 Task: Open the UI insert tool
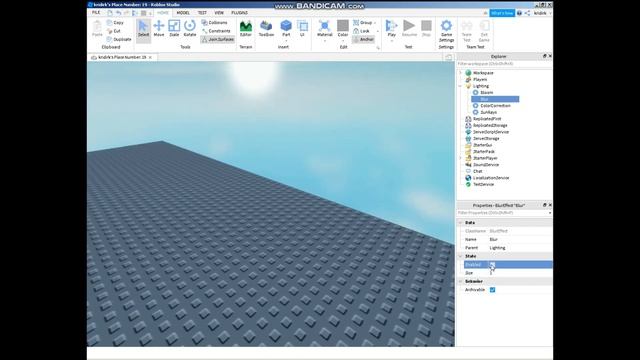pos(302,29)
